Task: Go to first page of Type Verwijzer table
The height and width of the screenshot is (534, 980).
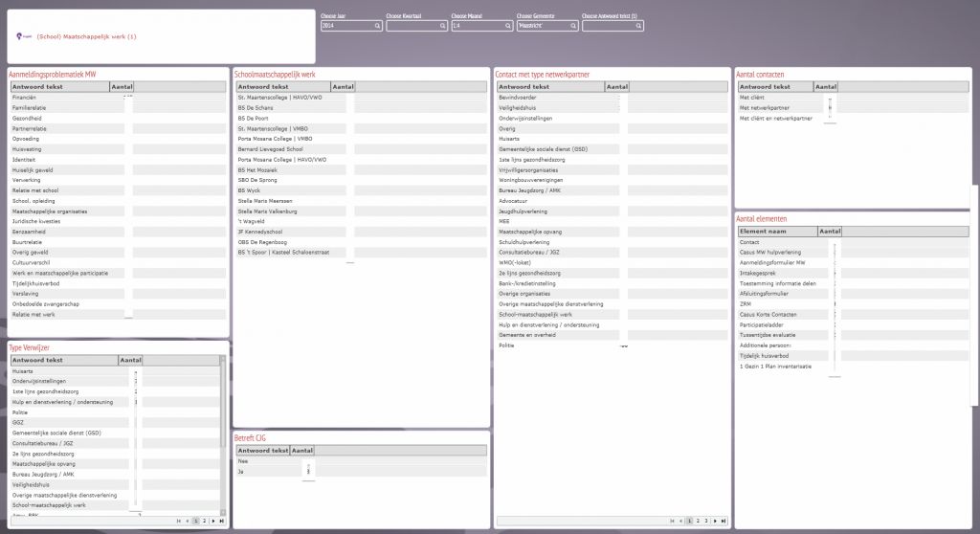Action: 178,521
